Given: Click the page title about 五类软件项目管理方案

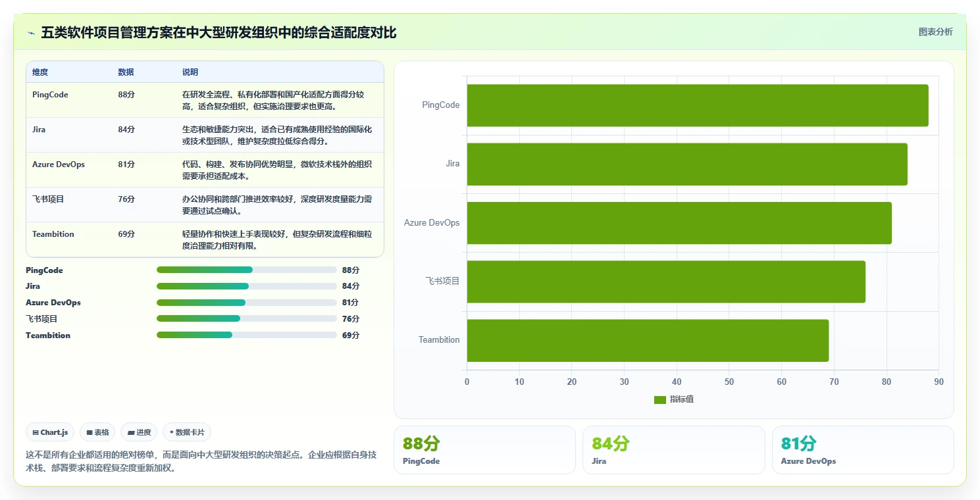Looking at the screenshot, I should pos(219,32).
